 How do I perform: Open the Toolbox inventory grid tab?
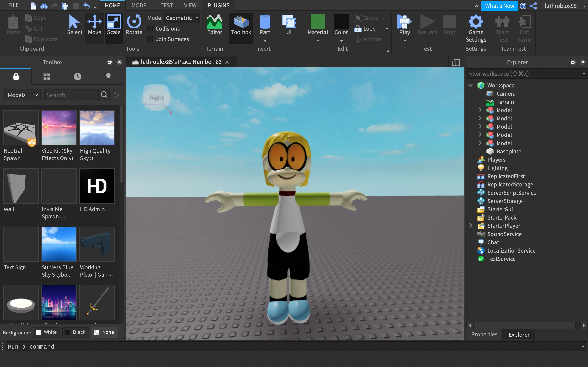[47, 77]
